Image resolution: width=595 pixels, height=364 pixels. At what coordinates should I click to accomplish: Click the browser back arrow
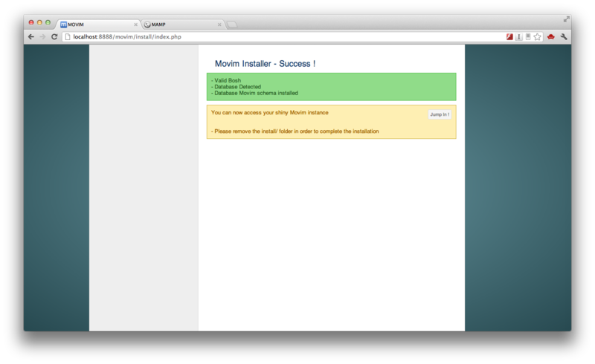[31, 37]
